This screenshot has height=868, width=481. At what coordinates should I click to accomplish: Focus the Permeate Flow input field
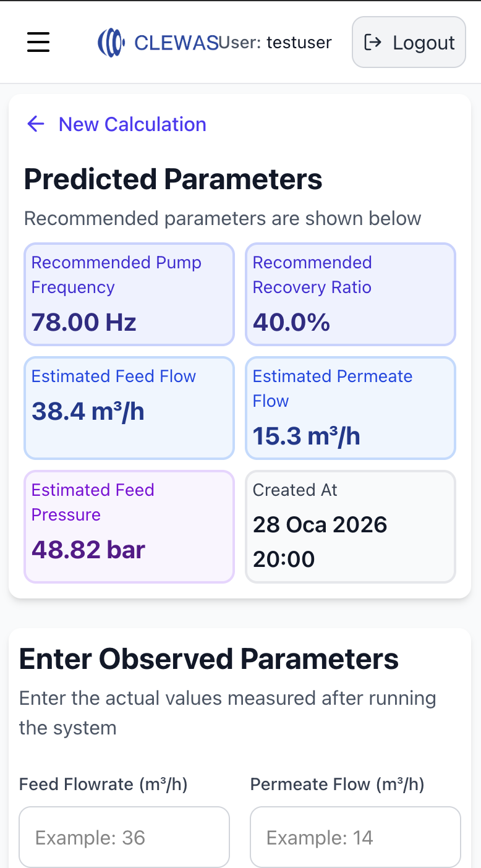(x=355, y=837)
